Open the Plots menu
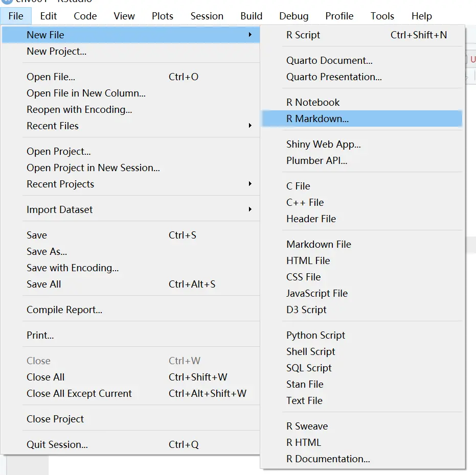This screenshot has height=475, width=476. [163, 16]
